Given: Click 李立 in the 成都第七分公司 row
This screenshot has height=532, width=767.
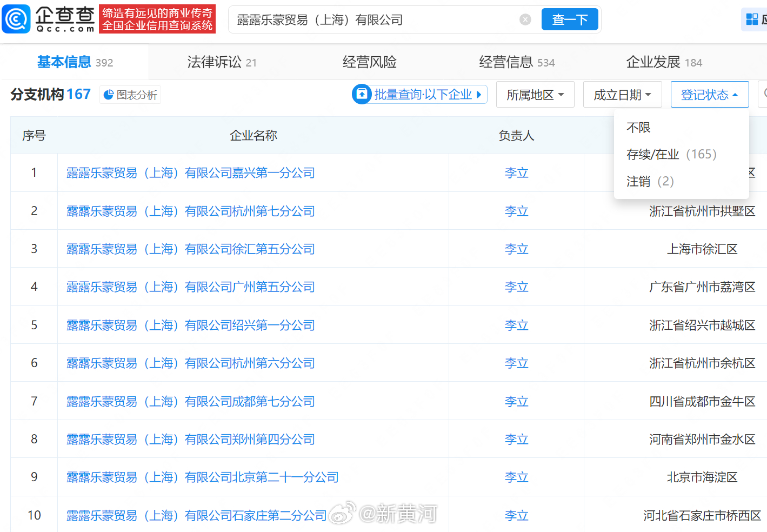Looking at the screenshot, I should pos(516,402).
